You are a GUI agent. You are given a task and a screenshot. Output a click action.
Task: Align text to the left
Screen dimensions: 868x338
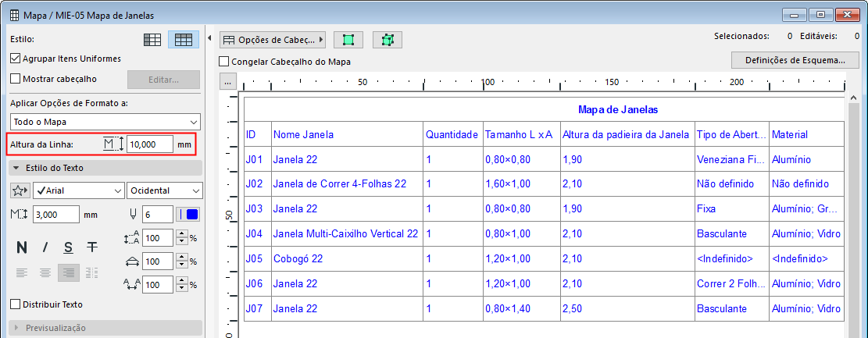tap(22, 272)
